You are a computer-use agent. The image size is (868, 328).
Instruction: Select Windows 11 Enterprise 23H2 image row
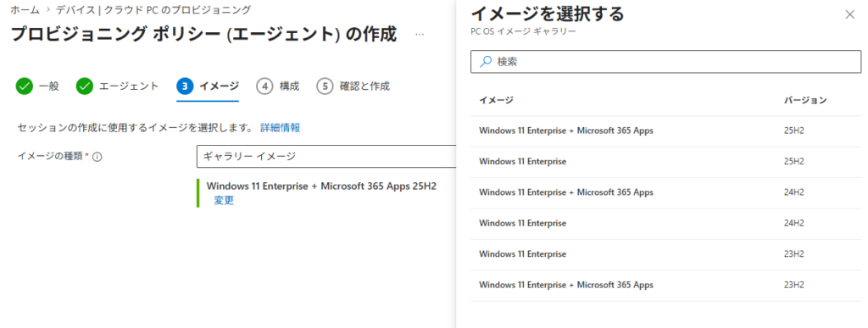(x=665, y=255)
